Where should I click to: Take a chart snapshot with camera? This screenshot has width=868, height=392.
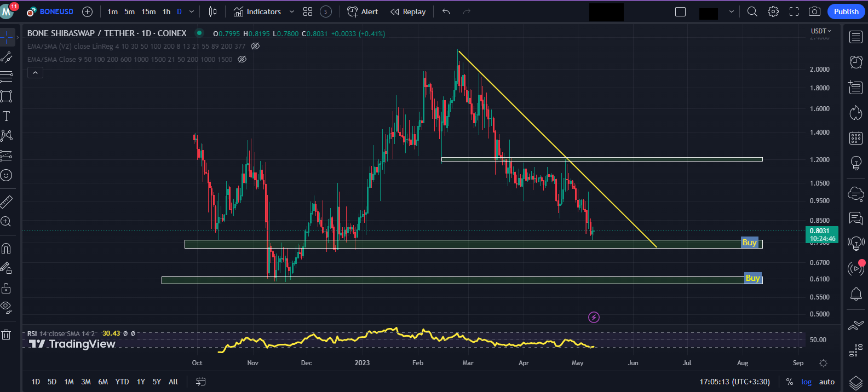tap(815, 11)
